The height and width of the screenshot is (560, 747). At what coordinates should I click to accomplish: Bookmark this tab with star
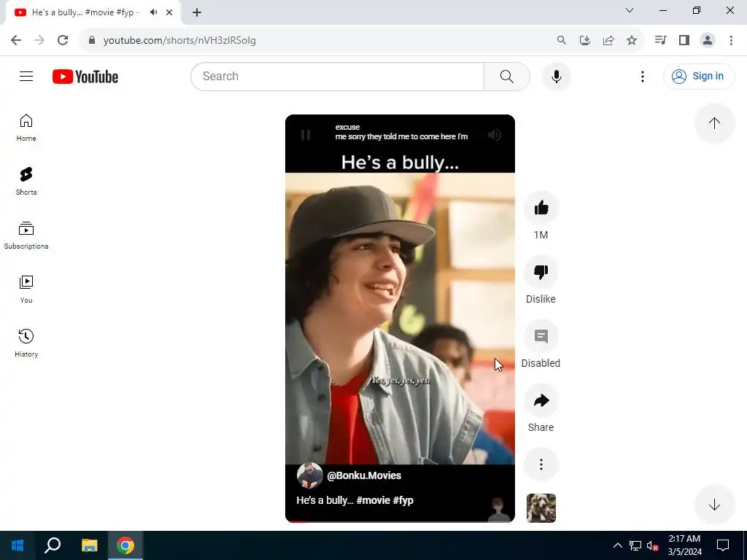pyautogui.click(x=632, y=40)
